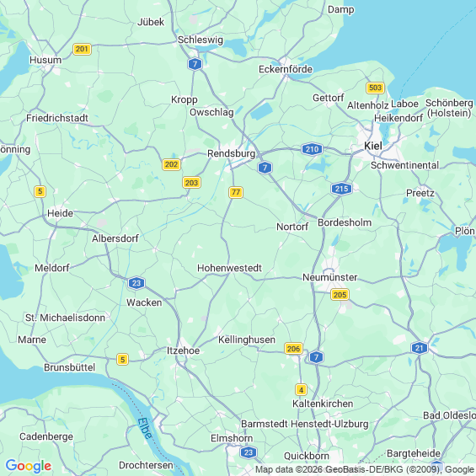Click the yellow 202 road shield
476x476 pixels.
point(171,164)
